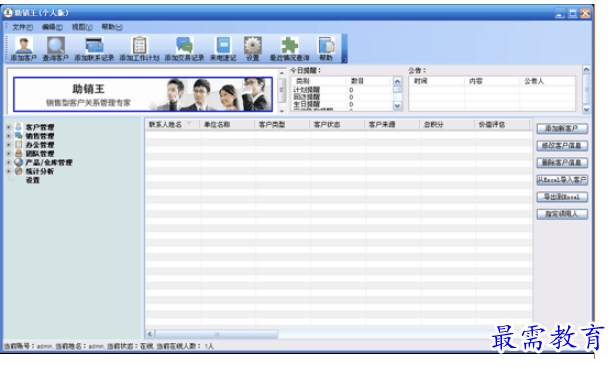Click the 从Excel导入客户 button
This screenshot has width=613, height=369.
[x=562, y=180]
